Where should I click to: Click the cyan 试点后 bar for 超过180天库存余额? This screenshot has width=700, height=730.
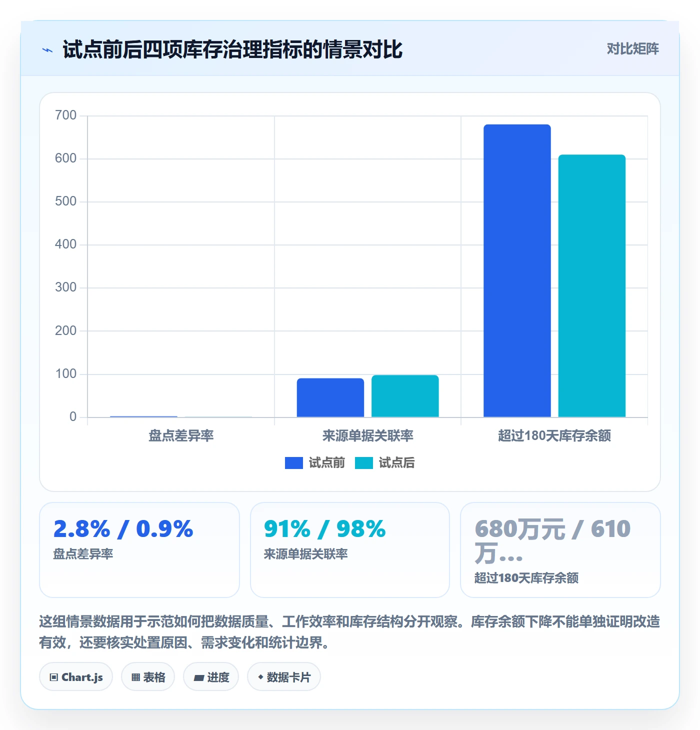[x=592, y=285]
